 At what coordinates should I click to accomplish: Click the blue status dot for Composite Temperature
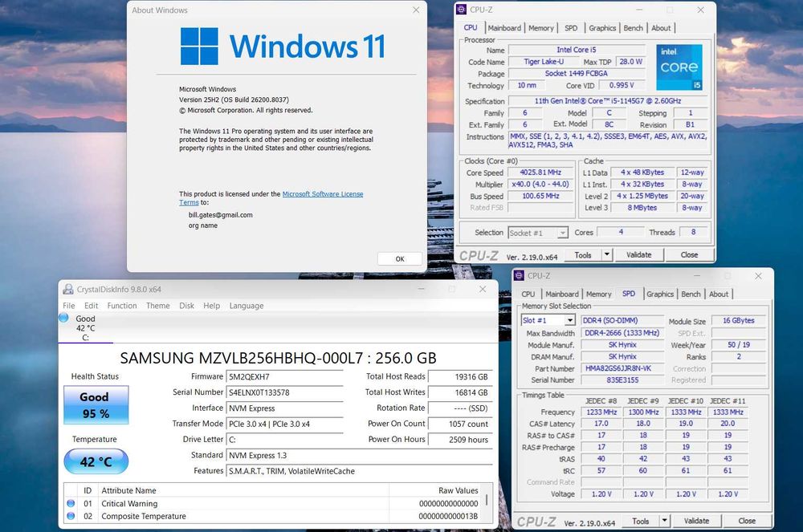pos(71,516)
